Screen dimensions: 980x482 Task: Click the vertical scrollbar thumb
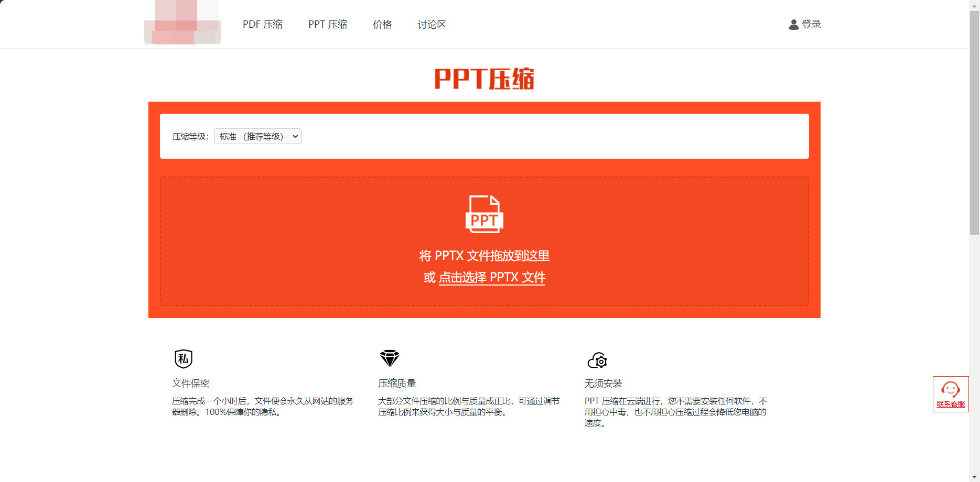pos(974,123)
